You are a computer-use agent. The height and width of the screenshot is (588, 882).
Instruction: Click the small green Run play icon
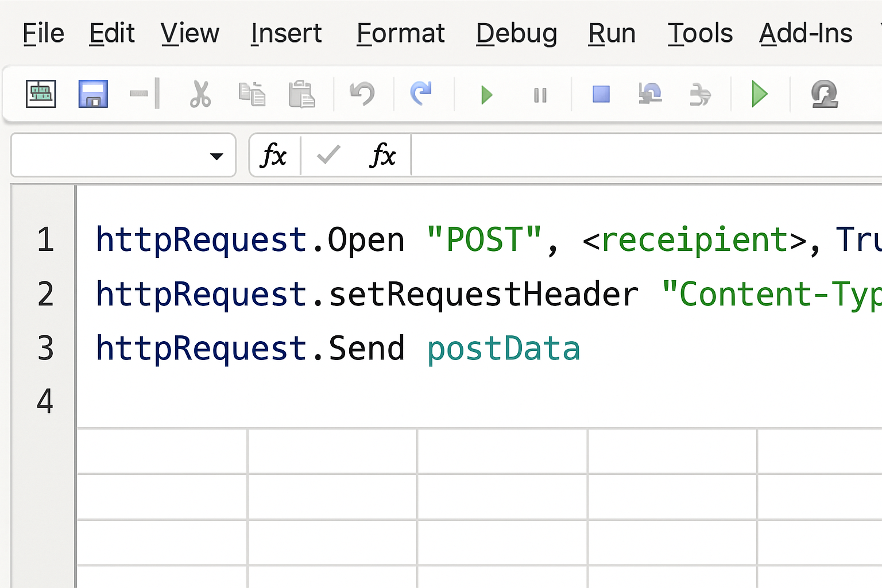[487, 95]
